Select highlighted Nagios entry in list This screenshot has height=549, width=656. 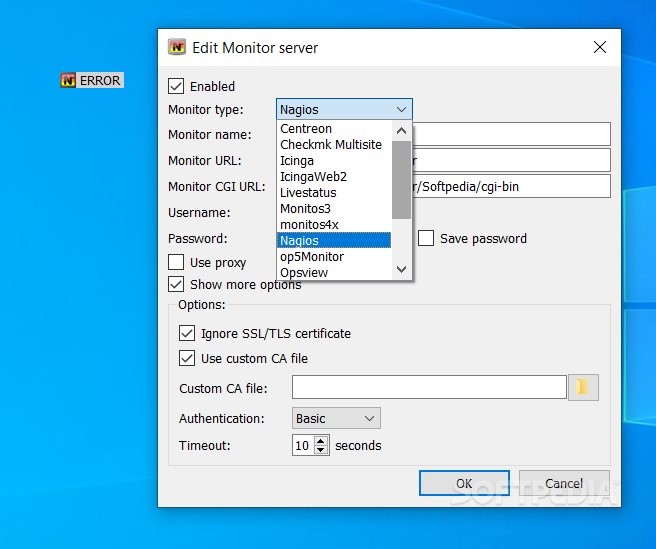[x=334, y=240]
